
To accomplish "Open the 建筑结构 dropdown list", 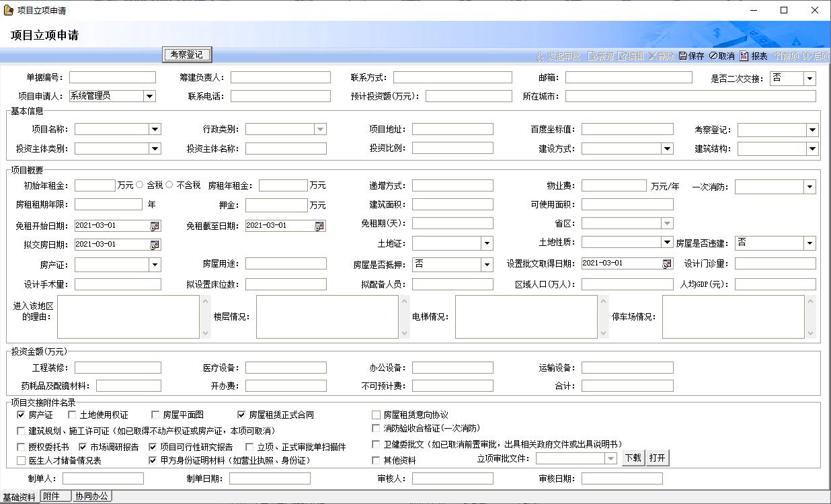I will [x=812, y=149].
